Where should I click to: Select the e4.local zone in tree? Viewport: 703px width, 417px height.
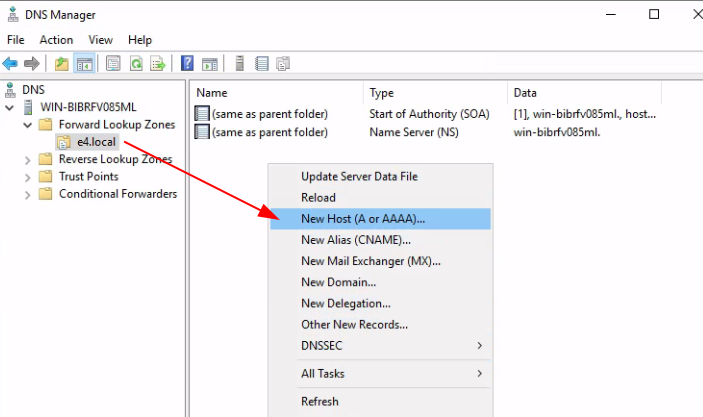[96, 142]
